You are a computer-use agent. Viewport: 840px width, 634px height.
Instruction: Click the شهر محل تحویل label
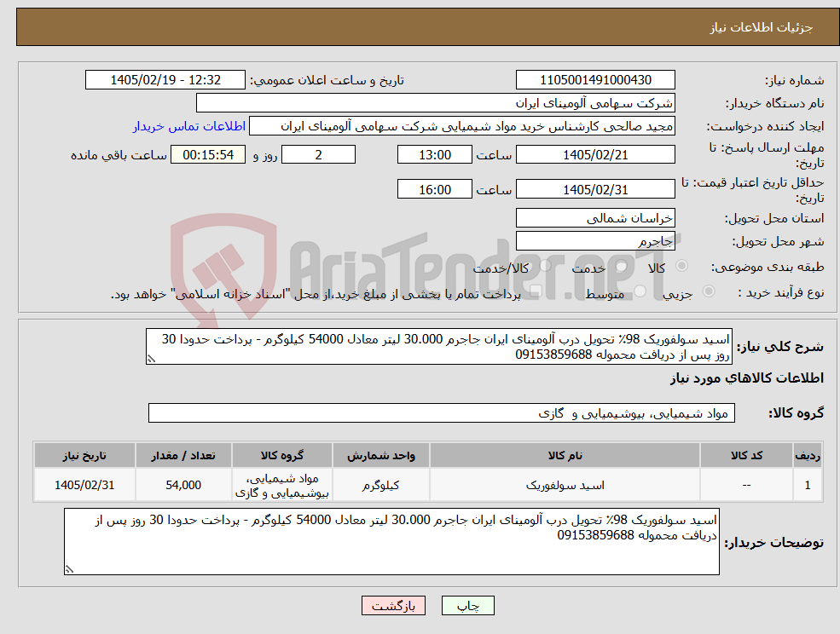[x=779, y=241]
